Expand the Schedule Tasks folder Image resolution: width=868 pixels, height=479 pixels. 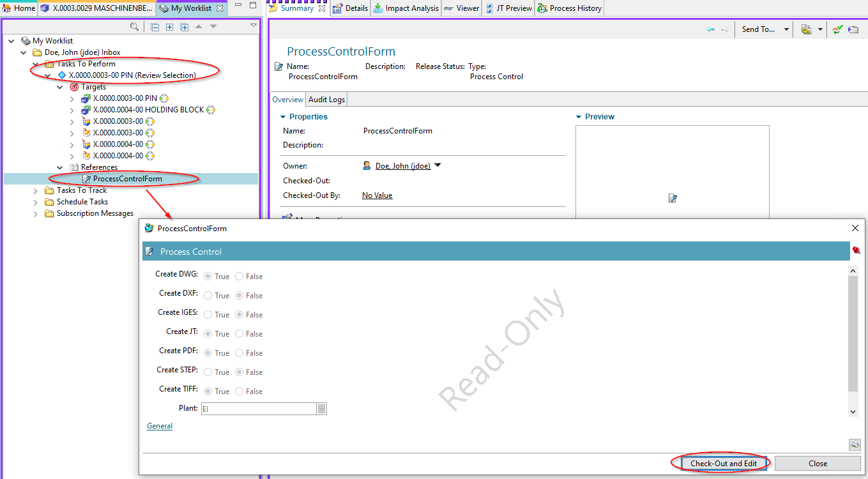[36, 202]
